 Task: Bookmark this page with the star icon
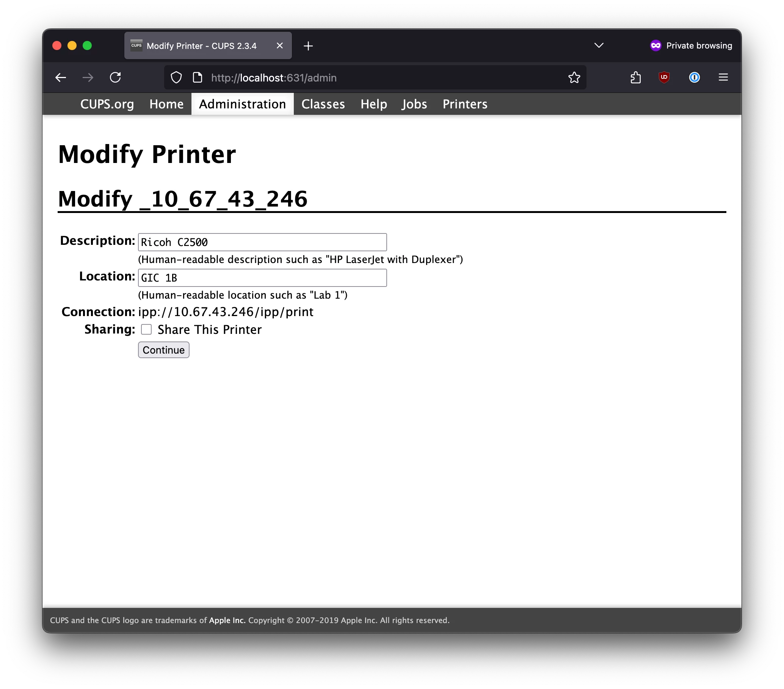pyautogui.click(x=574, y=78)
